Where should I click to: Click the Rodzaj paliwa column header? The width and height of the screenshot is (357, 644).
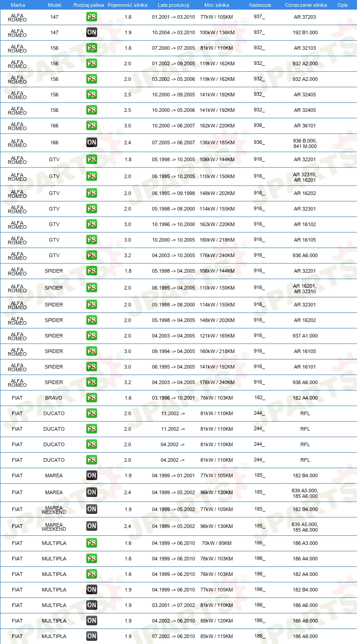pyautogui.click(x=89, y=5)
